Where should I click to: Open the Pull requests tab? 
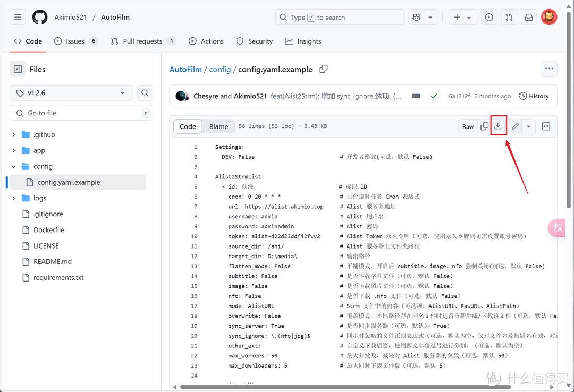(142, 41)
